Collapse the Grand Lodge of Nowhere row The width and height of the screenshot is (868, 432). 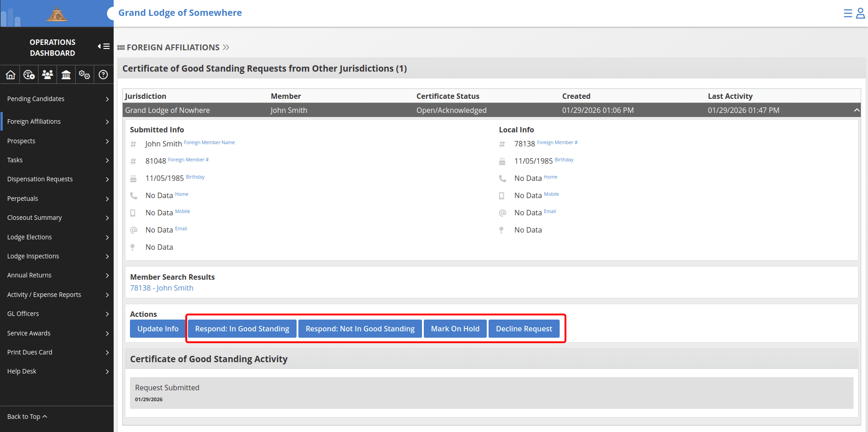click(x=856, y=110)
